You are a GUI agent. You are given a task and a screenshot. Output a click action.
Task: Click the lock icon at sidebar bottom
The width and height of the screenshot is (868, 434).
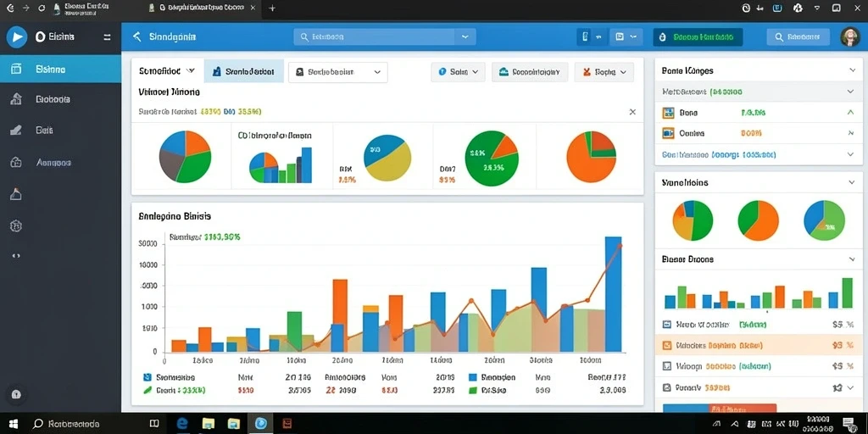click(x=16, y=394)
